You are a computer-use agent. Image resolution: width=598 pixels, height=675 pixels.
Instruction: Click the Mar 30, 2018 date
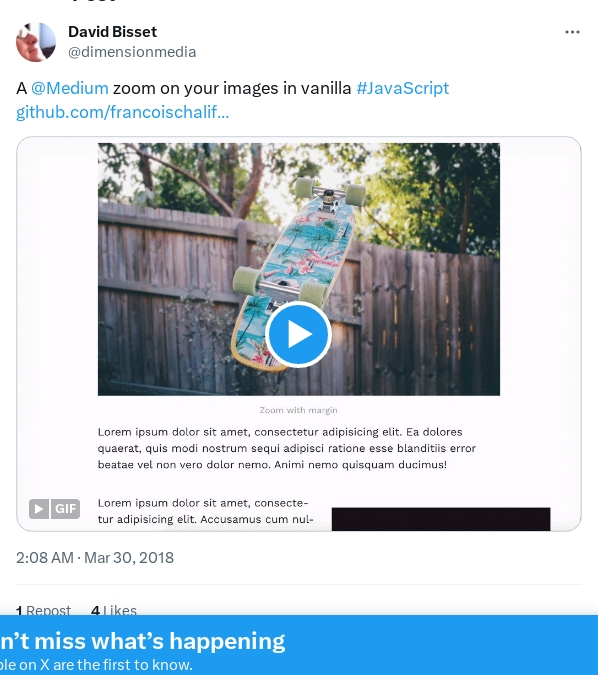129,558
